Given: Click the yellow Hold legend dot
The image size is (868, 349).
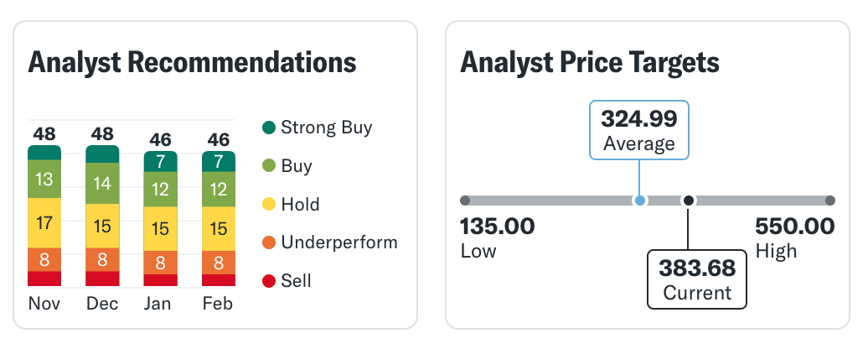Looking at the screenshot, I should (269, 205).
